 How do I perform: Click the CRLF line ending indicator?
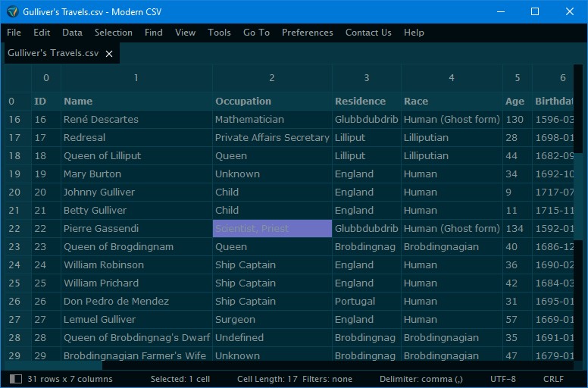tap(553, 380)
